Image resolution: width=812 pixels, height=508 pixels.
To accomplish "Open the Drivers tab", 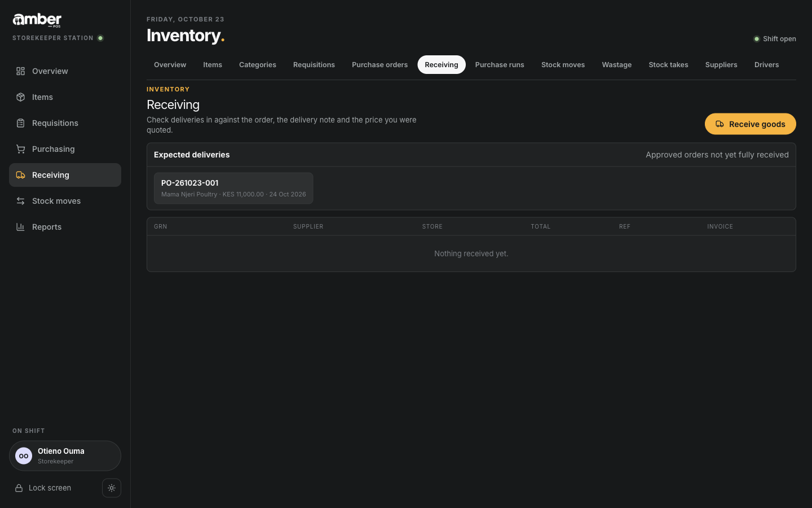I will click(767, 65).
